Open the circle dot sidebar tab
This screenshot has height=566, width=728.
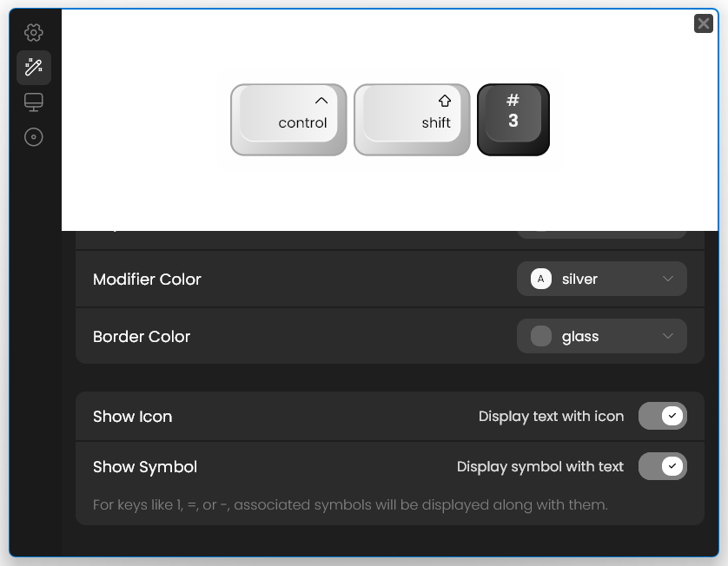pos(33,137)
